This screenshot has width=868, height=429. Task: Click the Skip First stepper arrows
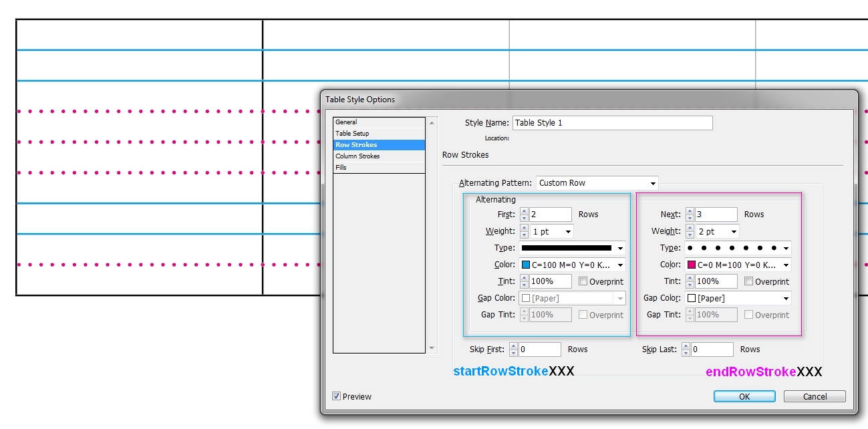pos(513,349)
